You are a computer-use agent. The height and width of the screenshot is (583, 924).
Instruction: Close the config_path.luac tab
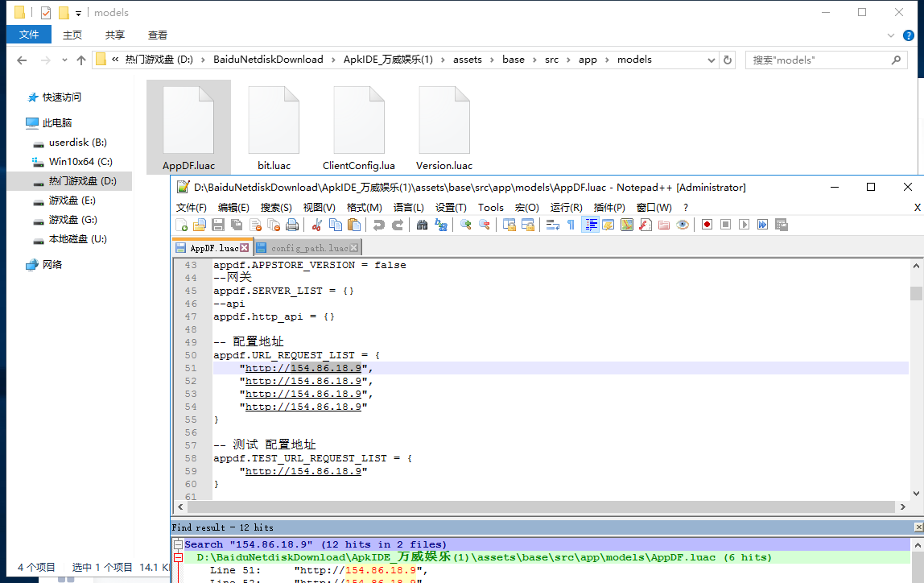pos(353,248)
